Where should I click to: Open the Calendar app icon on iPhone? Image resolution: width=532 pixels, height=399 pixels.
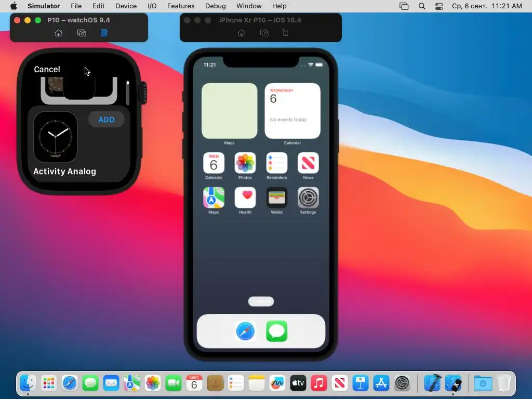[214, 163]
